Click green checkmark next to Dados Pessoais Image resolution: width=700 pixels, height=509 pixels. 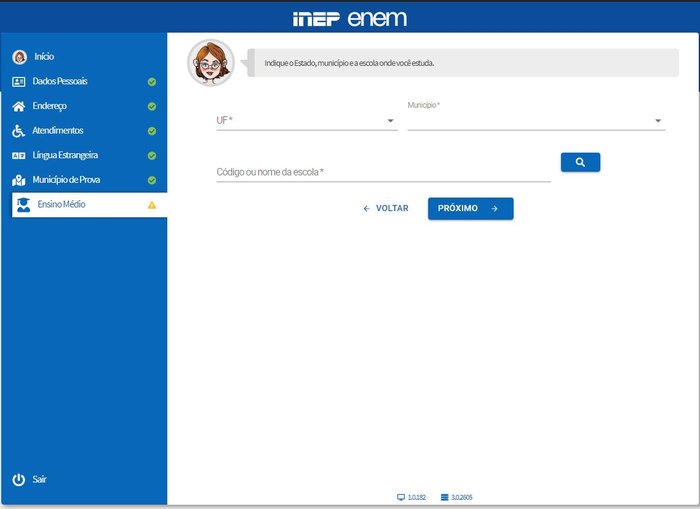tap(152, 82)
